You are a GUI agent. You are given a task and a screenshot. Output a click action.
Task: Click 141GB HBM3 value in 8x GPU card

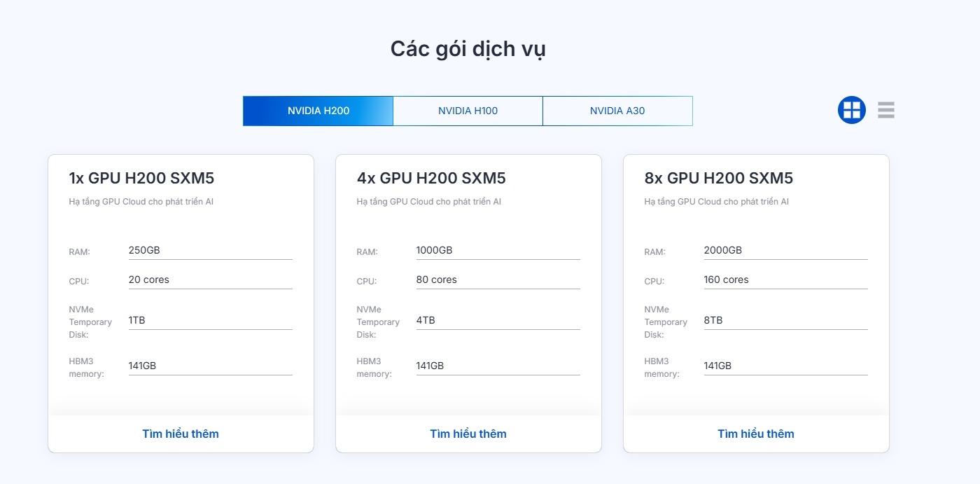click(718, 366)
